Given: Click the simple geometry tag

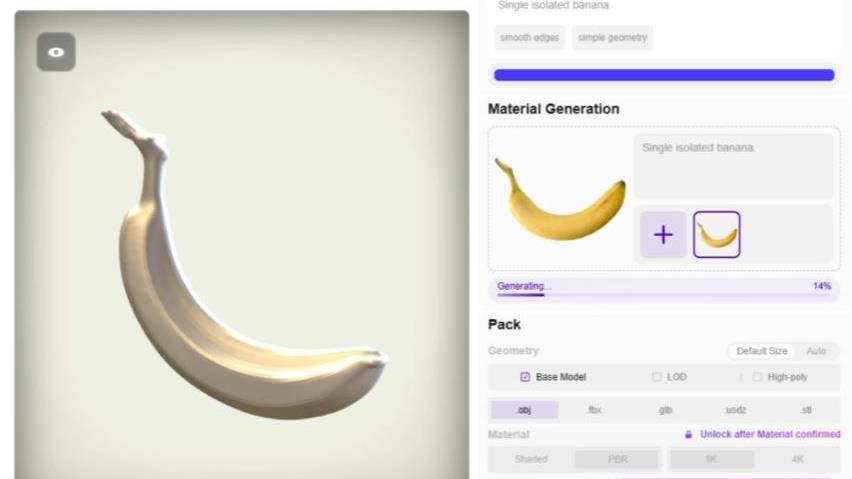Looking at the screenshot, I should point(612,37).
